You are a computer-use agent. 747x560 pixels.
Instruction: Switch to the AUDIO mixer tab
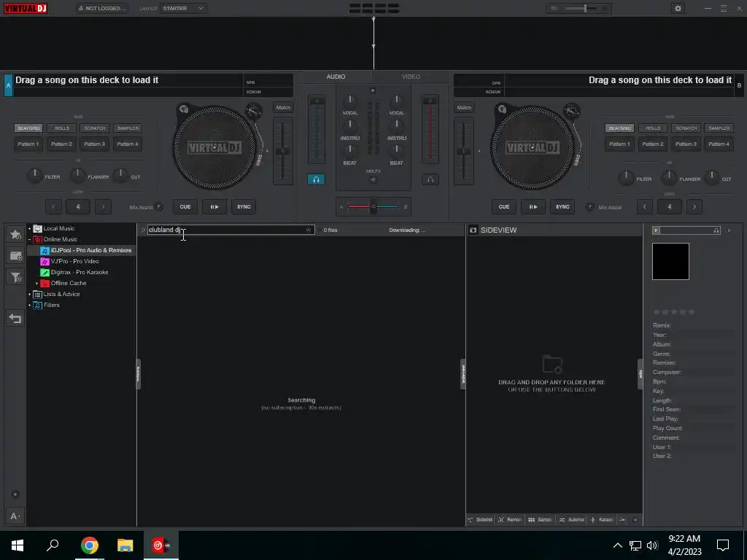pos(336,77)
